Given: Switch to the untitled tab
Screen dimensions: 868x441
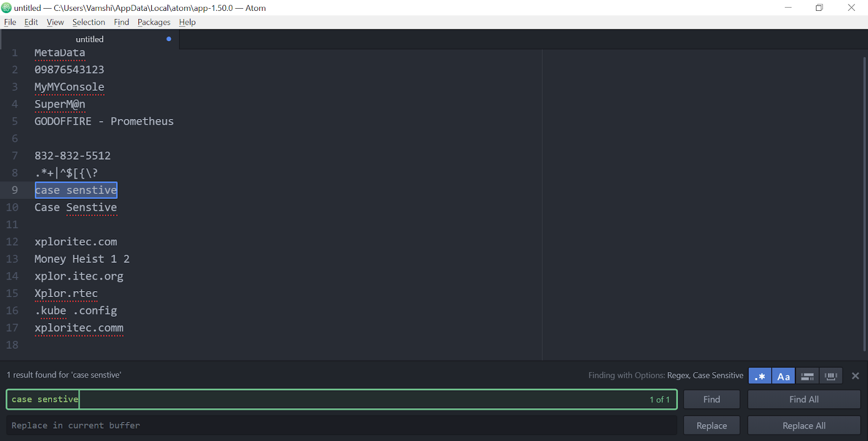Looking at the screenshot, I should [x=90, y=39].
